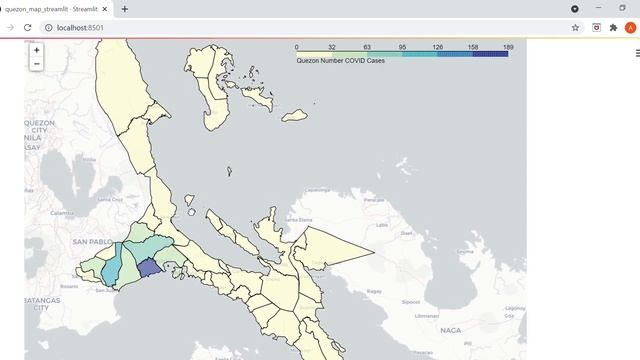Image resolution: width=640 pixels, height=360 pixels.
Task: Click the legend value 32
Action: pos(331,47)
